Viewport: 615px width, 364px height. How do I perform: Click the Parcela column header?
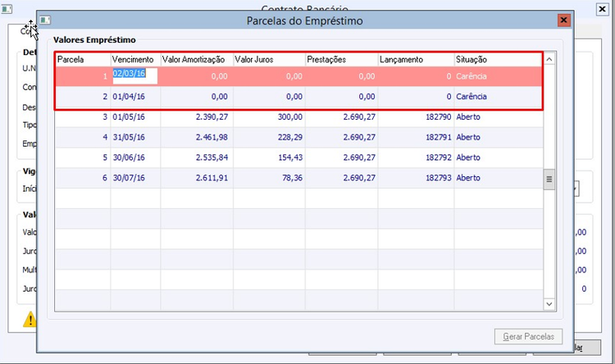[83, 60]
